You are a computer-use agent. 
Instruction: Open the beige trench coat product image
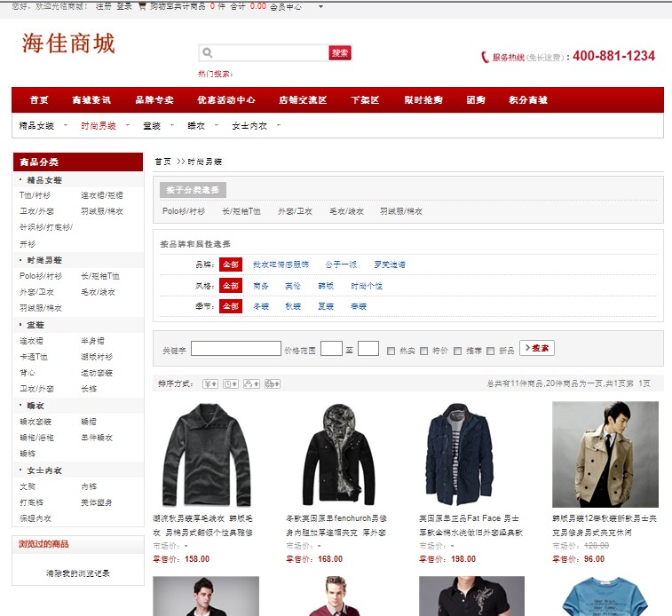605,454
